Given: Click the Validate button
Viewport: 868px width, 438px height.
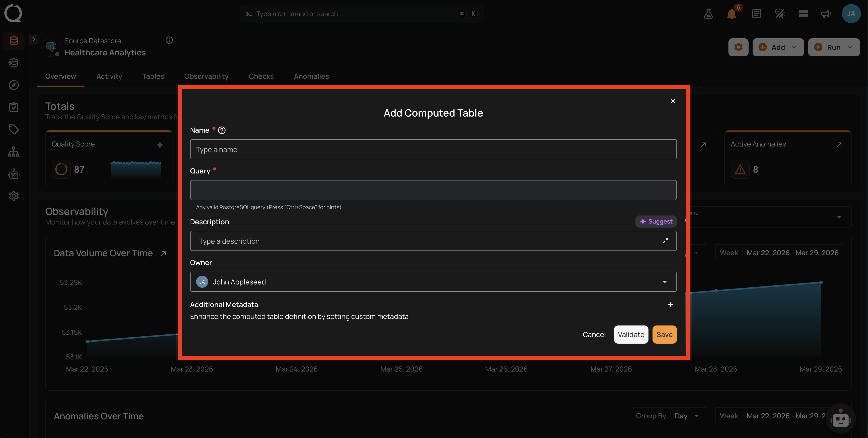Looking at the screenshot, I should pos(631,334).
